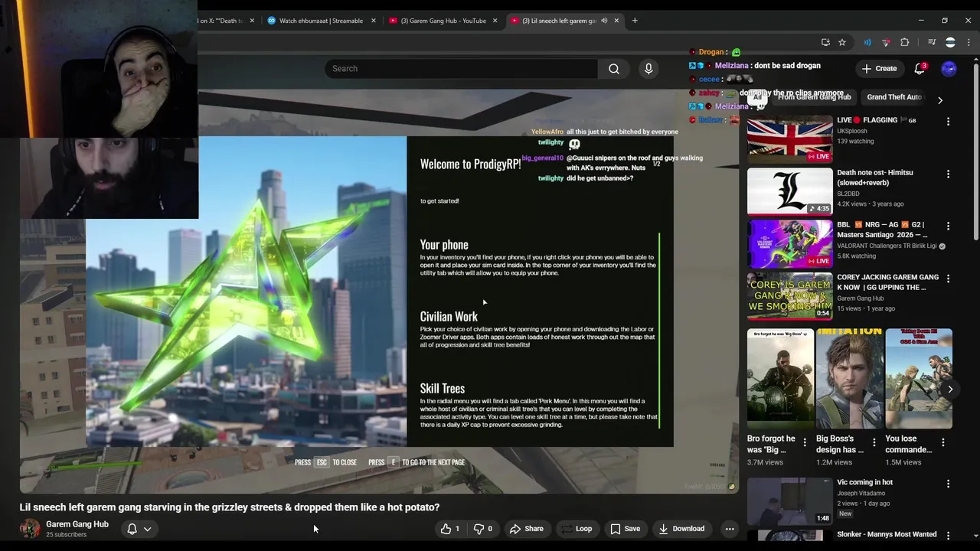Select the 'From Garem Gang Hub' chip

(814, 97)
